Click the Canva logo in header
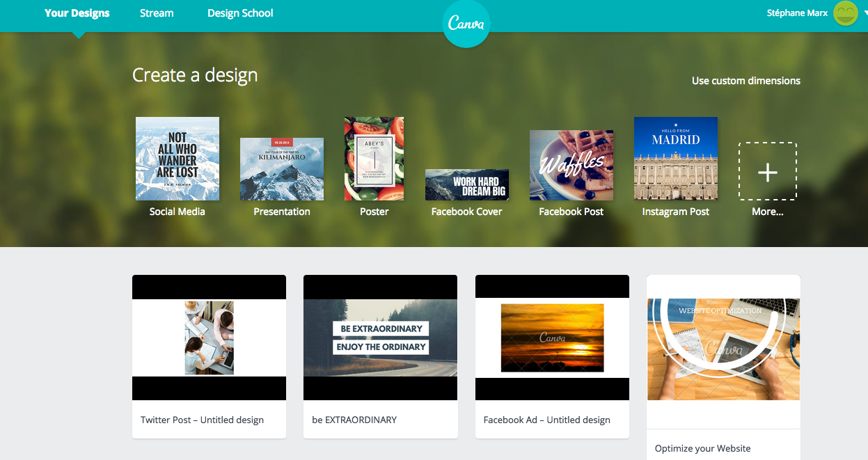Image resolution: width=868 pixels, height=460 pixels. click(x=466, y=24)
